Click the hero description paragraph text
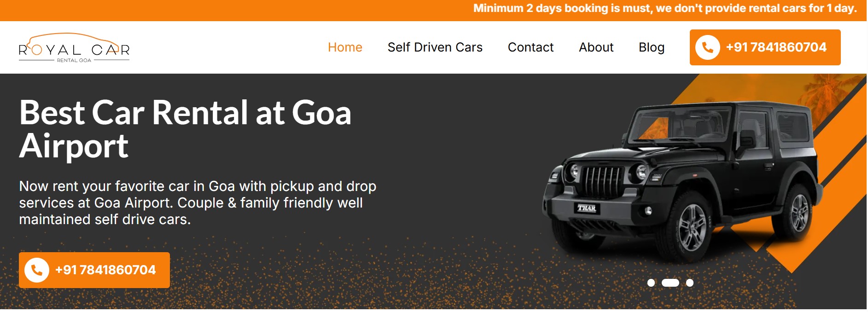The width and height of the screenshot is (868, 312). [x=198, y=202]
